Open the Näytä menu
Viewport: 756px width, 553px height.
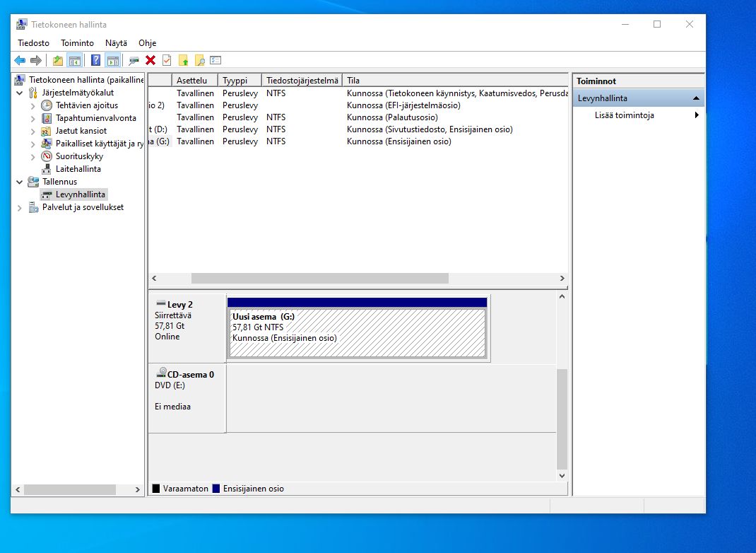point(116,43)
